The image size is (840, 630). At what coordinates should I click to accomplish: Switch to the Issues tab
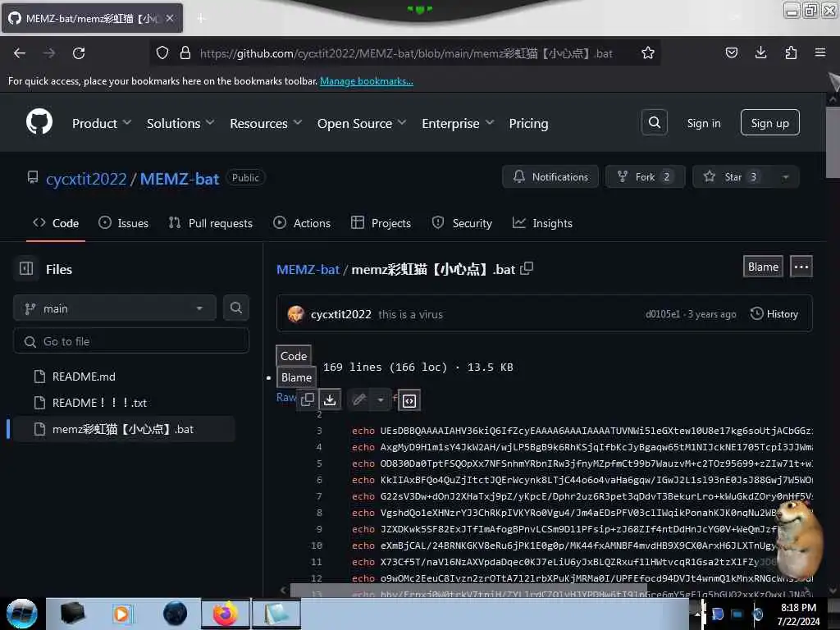click(124, 223)
